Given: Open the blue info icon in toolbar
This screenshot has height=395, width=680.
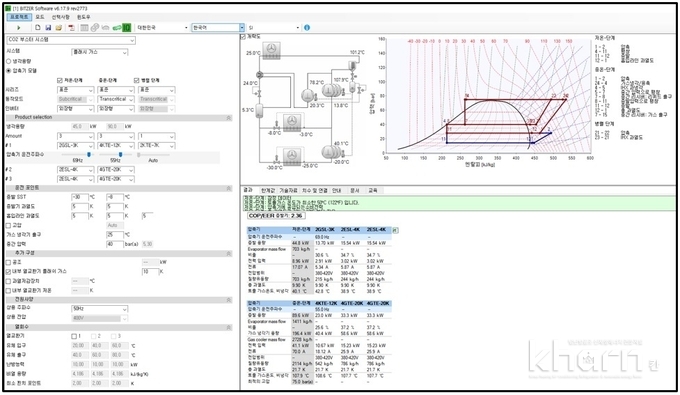Looking at the screenshot, I should [307, 28].
